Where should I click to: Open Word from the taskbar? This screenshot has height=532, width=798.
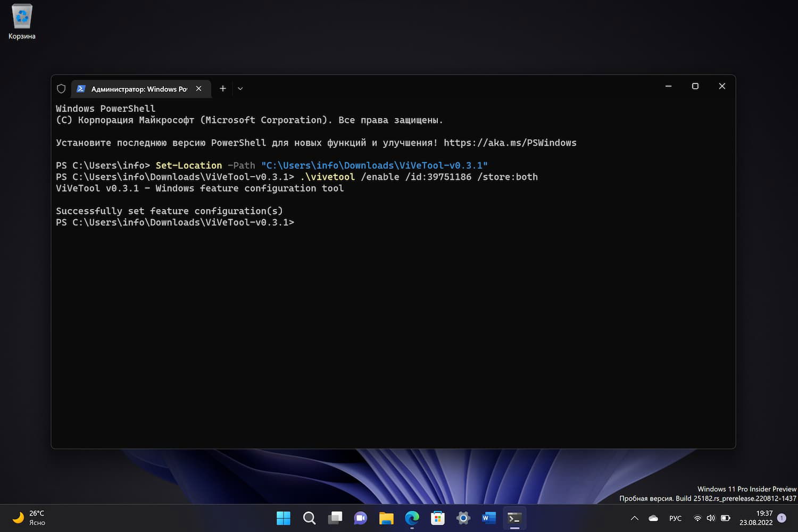point(489,518)
